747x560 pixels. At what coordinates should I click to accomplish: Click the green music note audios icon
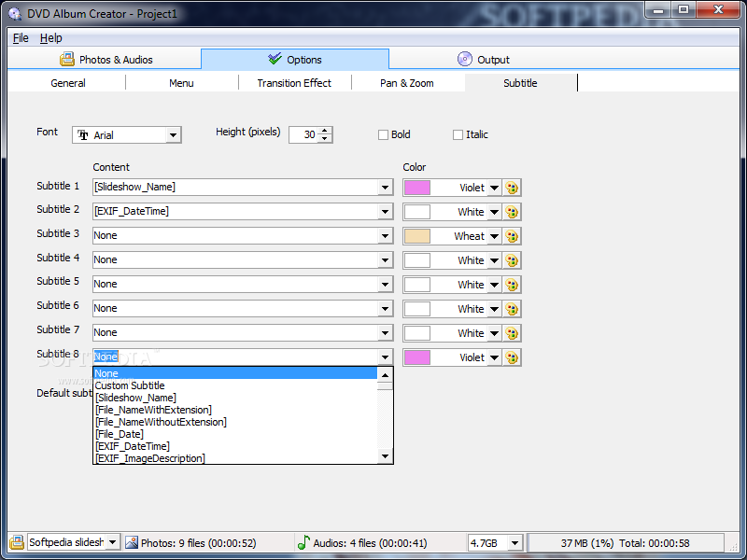coord(303,542)
